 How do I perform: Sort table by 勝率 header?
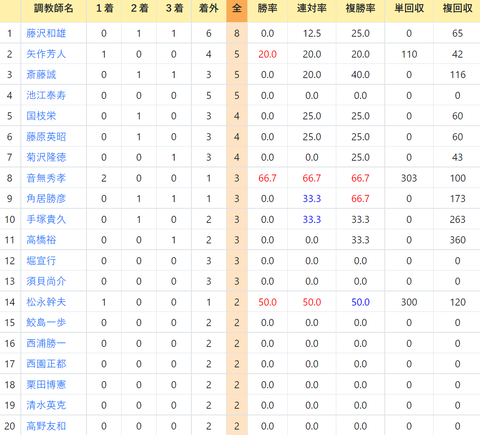point(267,8)
